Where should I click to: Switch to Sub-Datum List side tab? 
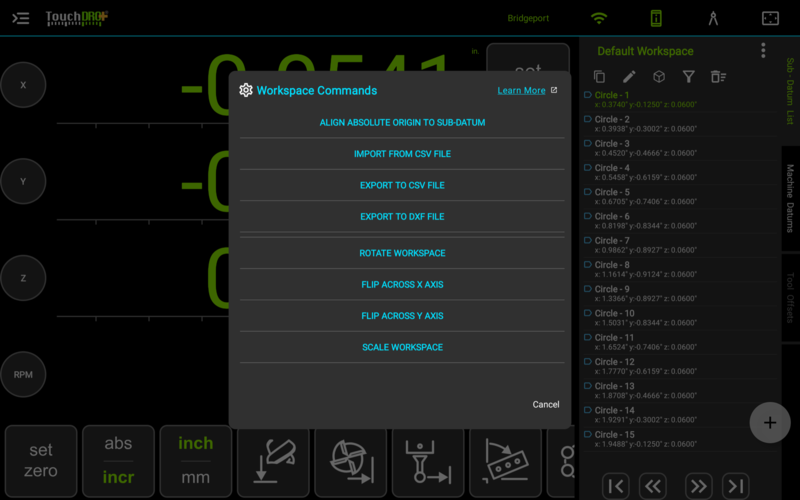point(790,91)
